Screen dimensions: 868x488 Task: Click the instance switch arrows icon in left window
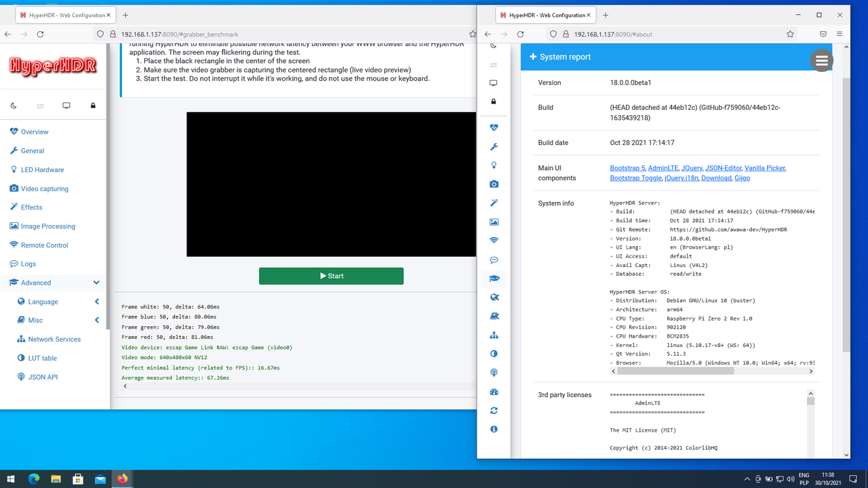click(x=40, y=106)
